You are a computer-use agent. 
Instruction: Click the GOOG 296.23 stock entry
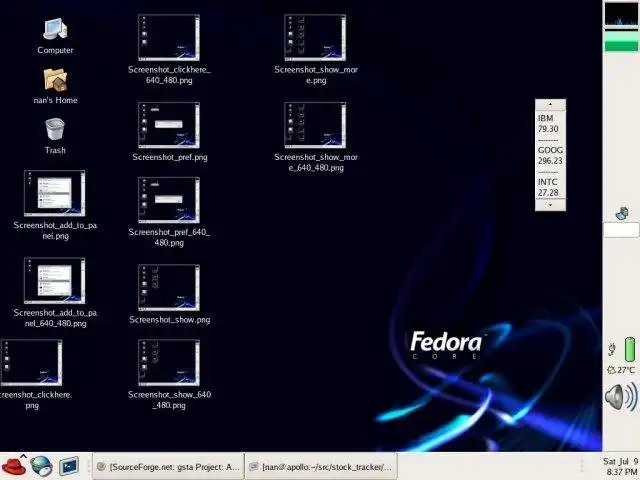tap(550, 155)
